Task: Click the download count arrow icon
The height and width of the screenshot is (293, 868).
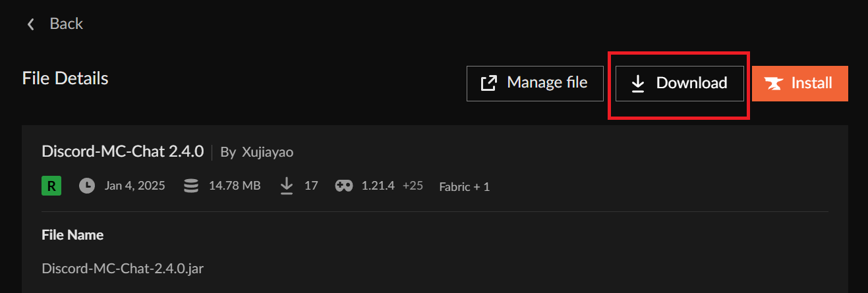Action: (x=287, y=186)
